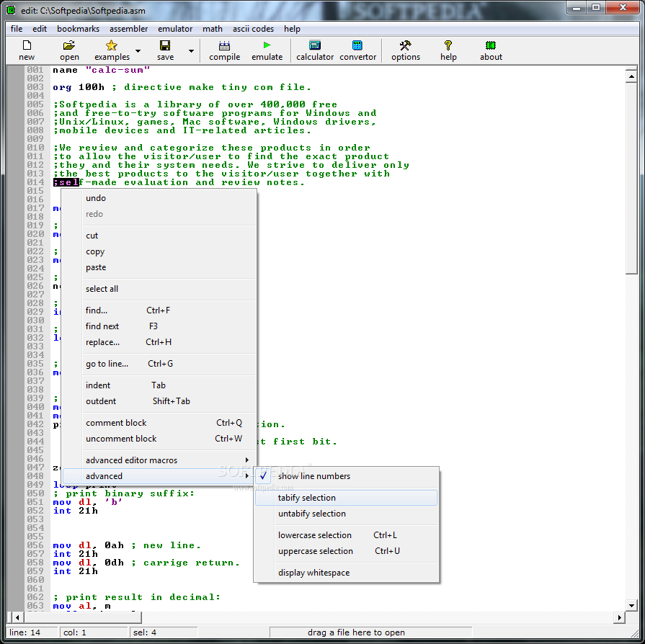This screenshot has height=644, width=645.
Task: Expand the advanced submenu entry
Action: tap(159, 476)
